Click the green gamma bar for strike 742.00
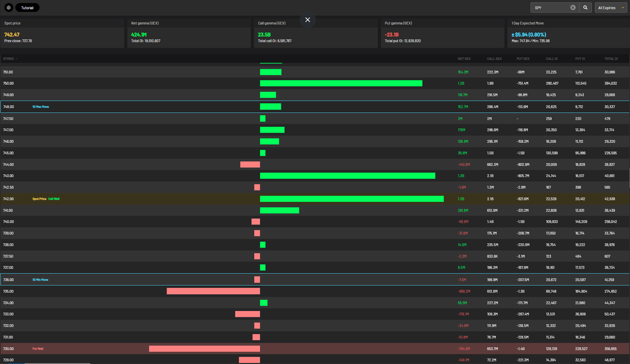This screenshot has width=630, height=364. [352, 199]
